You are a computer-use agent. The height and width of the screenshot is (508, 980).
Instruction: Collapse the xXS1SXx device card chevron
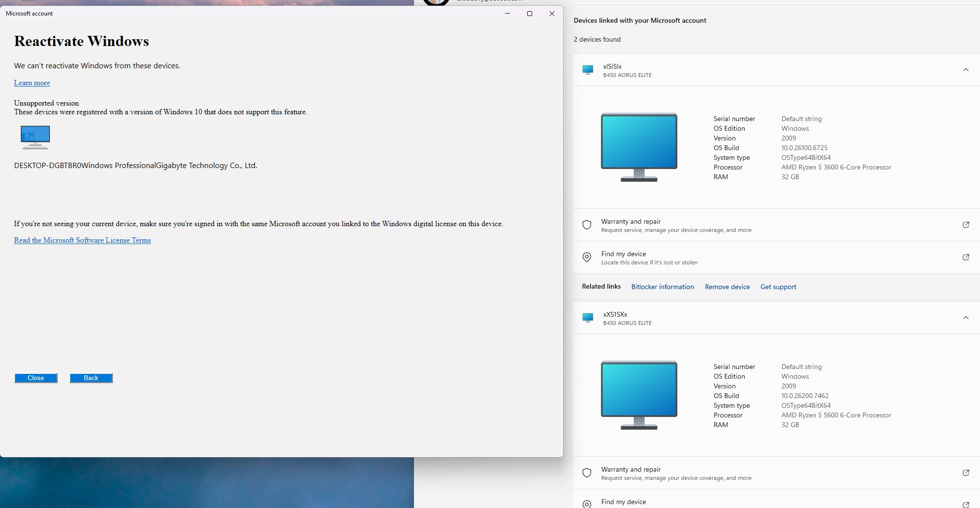pyautogui.click(x=966, y=318)
